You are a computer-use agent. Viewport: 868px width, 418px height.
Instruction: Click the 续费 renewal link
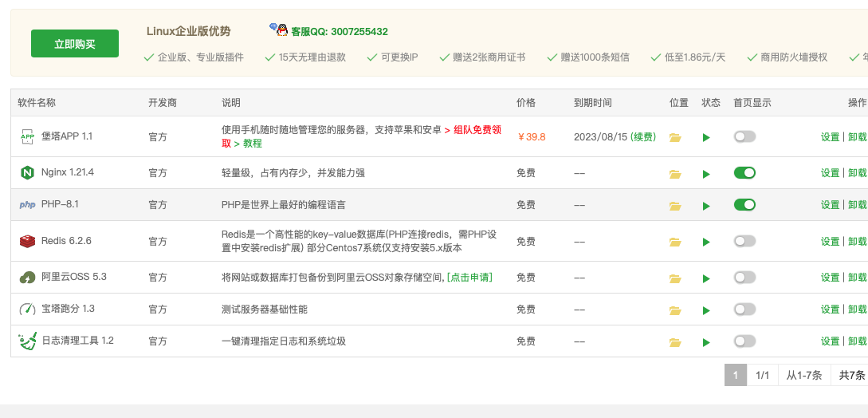tap(643, 137)
